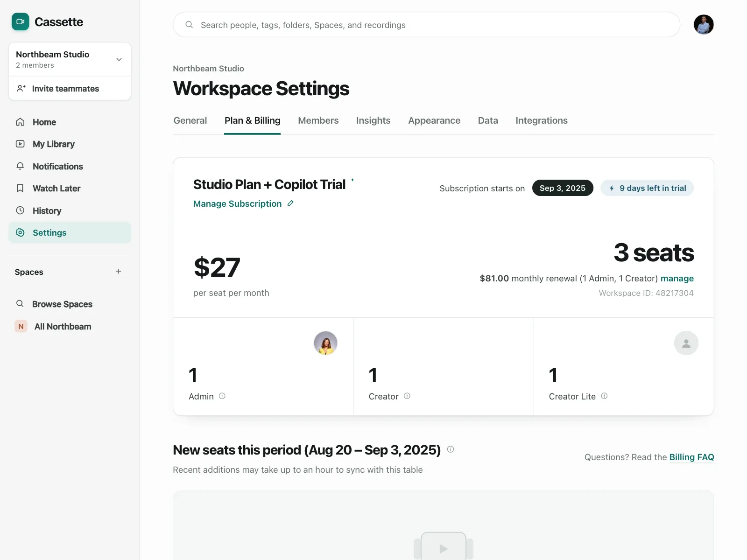Image resolution: width=747 pixels, height=560 pixels.
Task: Select Settings in sidebar
Action: point(70,232)
